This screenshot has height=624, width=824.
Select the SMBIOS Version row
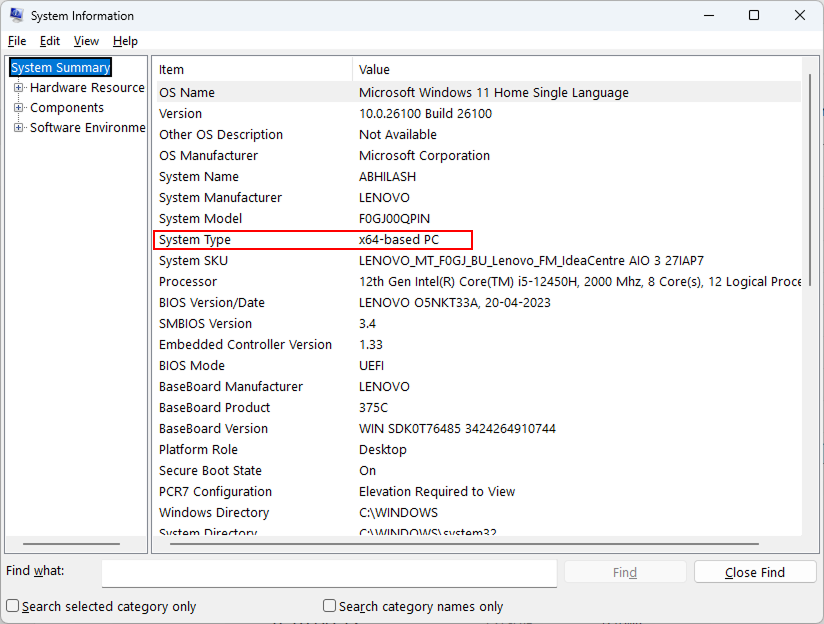click(x=478, y=324)
